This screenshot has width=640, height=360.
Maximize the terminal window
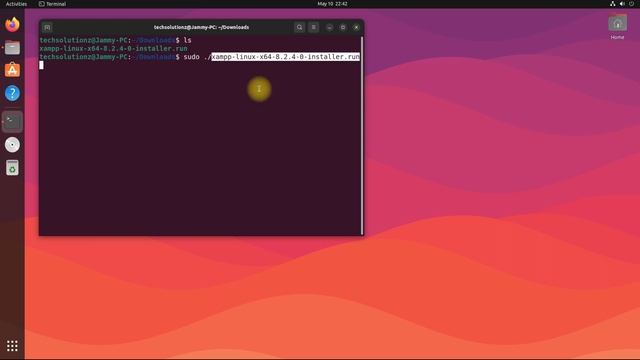tap(343, 27)
